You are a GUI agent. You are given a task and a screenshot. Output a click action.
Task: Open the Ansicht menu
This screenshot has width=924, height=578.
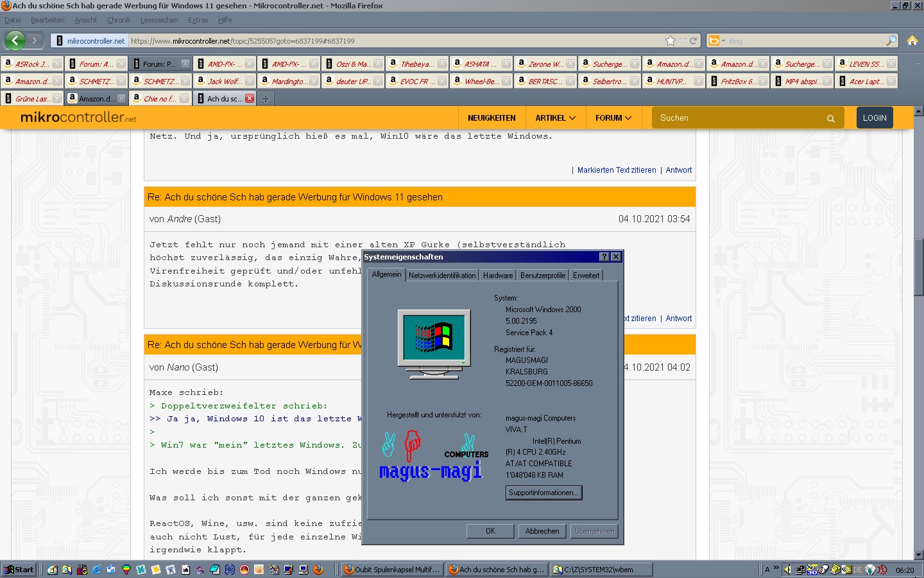click(85, 20)
